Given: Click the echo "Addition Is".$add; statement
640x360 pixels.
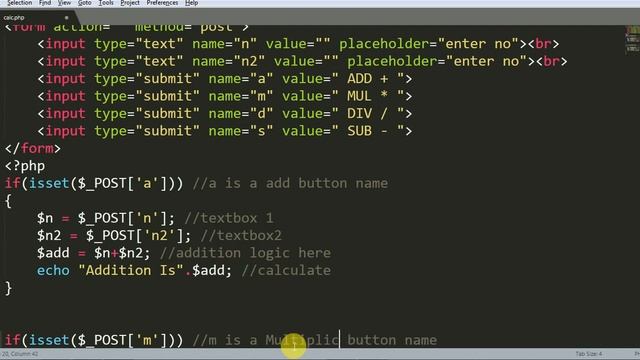Looking at the screenshot, I should pos(134,271).
